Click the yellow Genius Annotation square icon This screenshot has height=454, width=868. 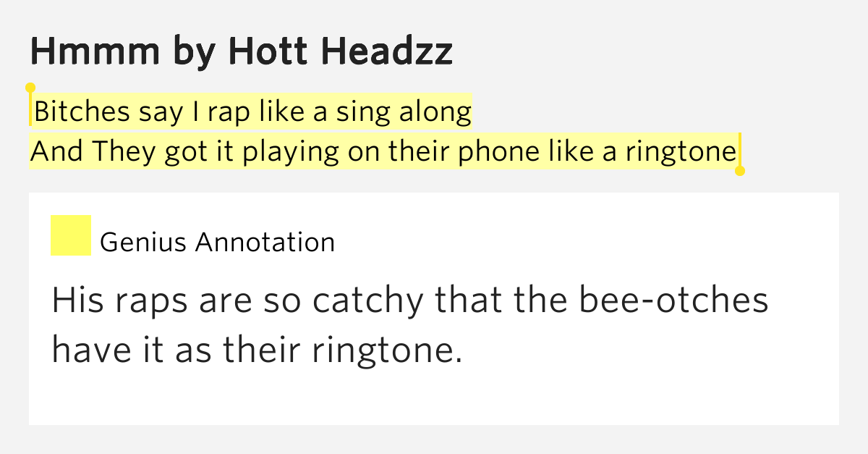pos(70,235)
